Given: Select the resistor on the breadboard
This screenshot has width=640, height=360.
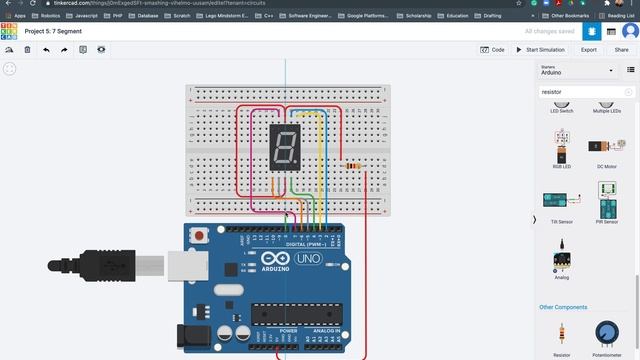Looking at the screenshot, I should [x=353, y=166].
